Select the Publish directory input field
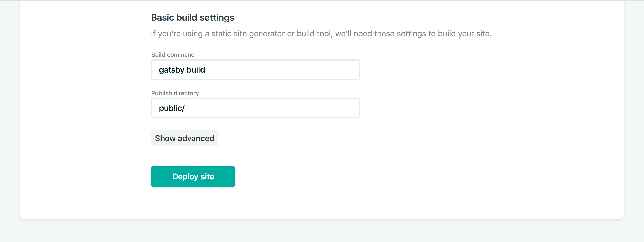The width and height of the screenshot is (644, 242). 255,108
